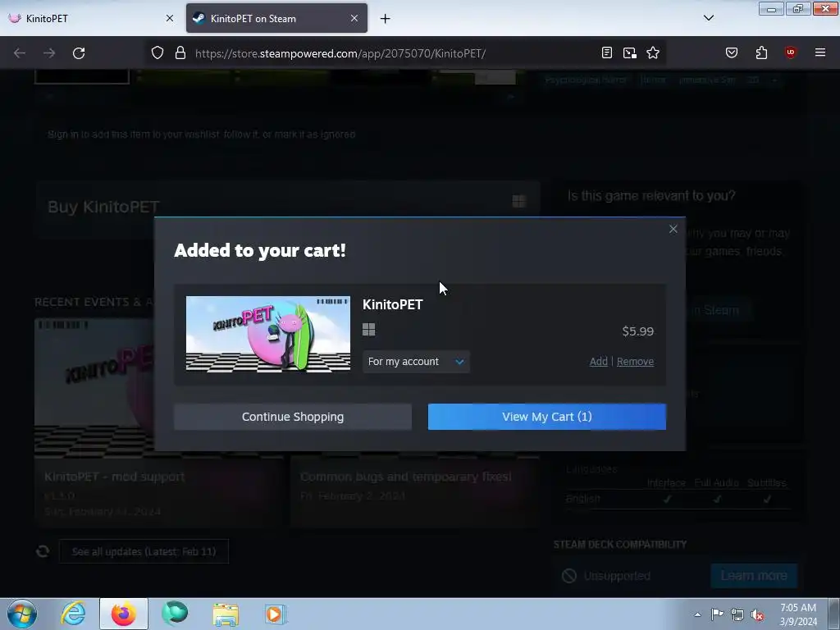
Task: Click the Unsupported Steam Deck status
Action: [617, 575]
